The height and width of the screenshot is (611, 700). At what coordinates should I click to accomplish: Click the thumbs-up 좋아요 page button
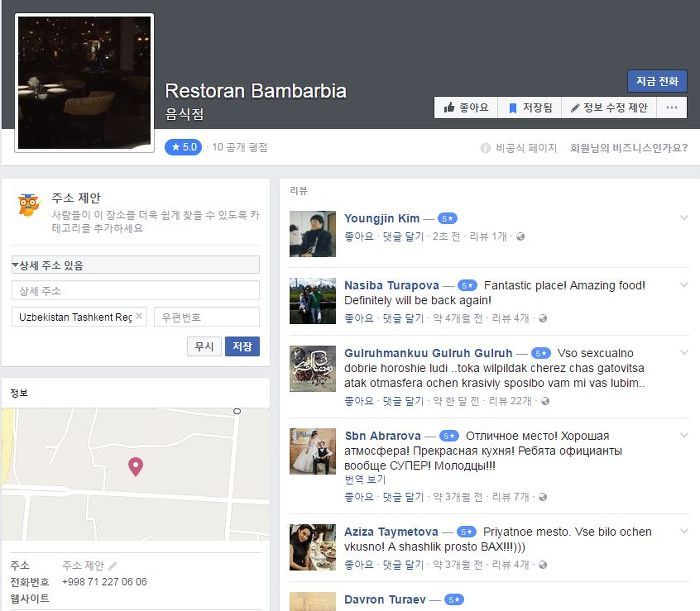click(x=466, y=108)
